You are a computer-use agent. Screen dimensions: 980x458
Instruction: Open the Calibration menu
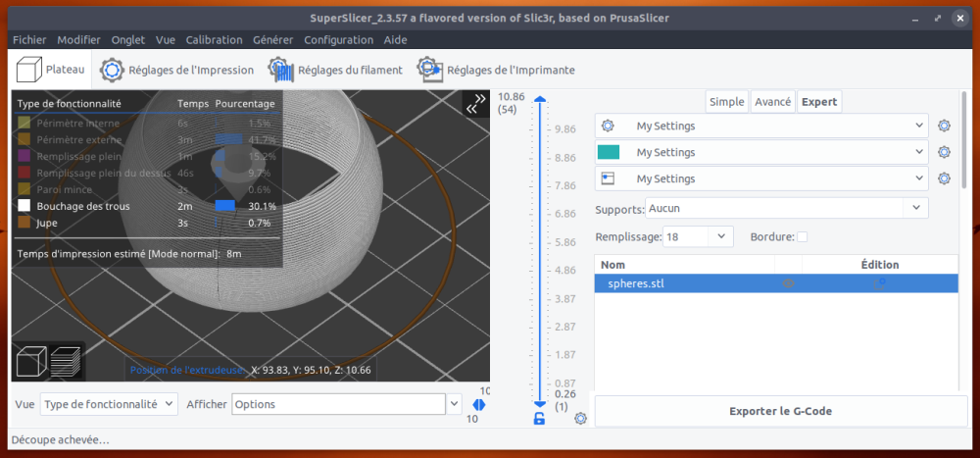pyautogui.click(x=214, y=40)
